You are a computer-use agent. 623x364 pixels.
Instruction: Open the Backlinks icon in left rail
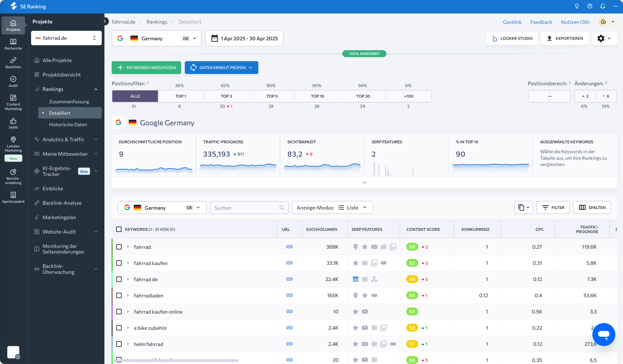coord(13,63)
